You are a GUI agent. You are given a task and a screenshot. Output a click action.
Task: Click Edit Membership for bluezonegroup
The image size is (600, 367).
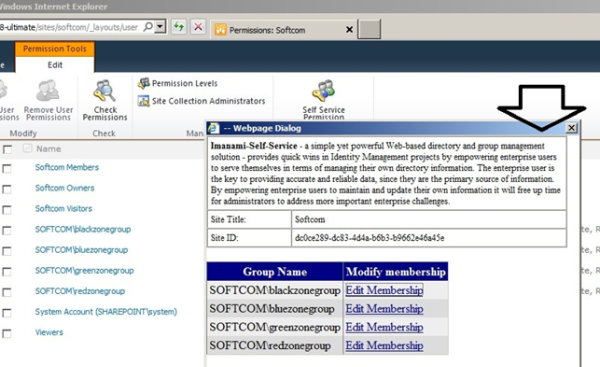click(384, 309)
